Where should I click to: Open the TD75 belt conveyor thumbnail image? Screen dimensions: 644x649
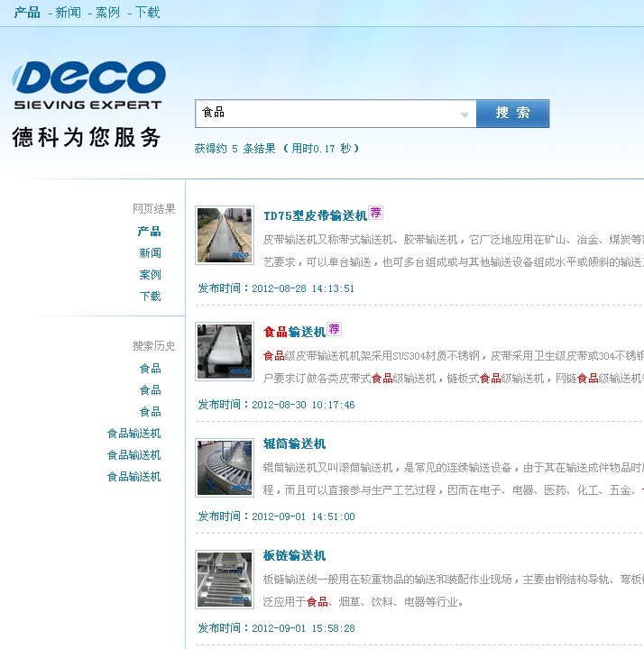(x=225, y=235)
